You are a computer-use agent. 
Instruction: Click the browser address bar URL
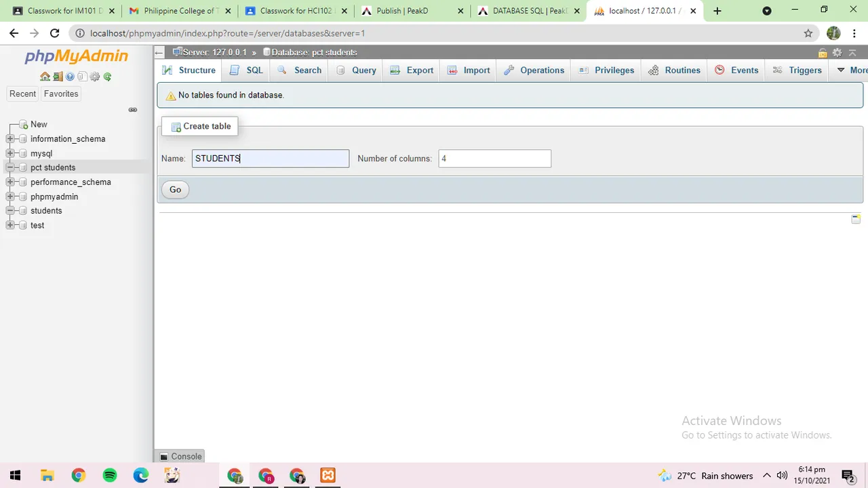point(228,33)
